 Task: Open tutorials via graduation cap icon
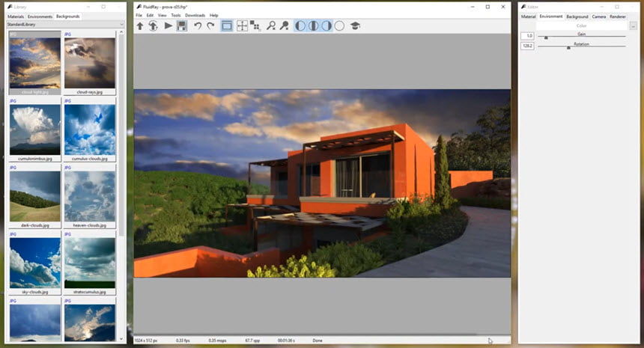pos(355,26)
